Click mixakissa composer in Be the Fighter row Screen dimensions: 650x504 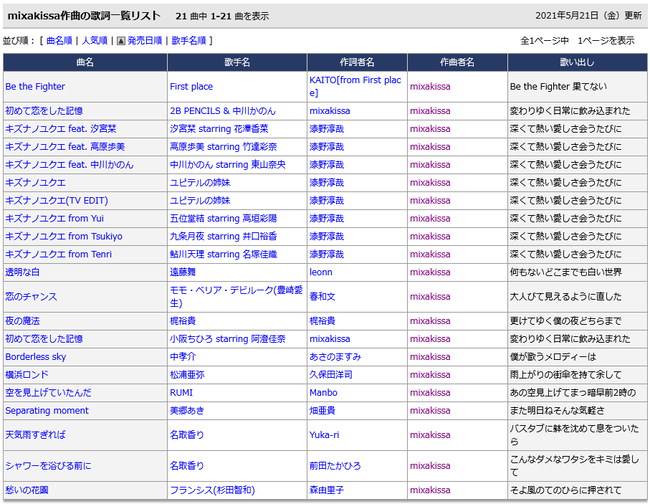(x=430, y=87)
